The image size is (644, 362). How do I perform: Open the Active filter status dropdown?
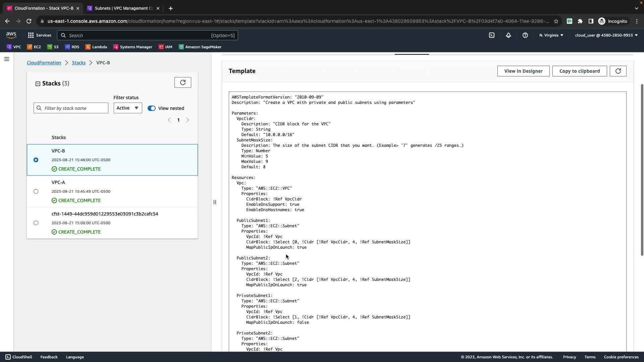[x=127, y=108]
